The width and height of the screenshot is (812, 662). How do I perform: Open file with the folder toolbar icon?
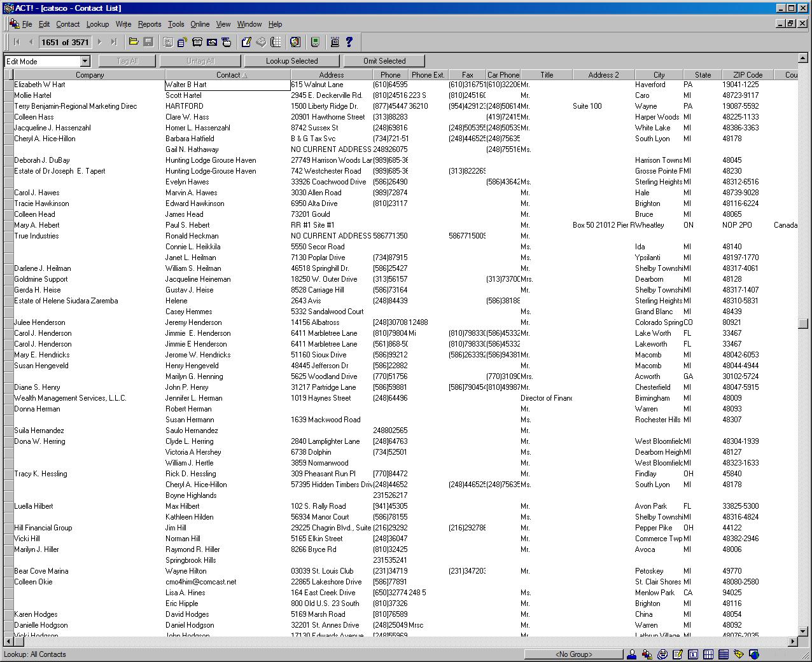click(x=134, y=42)
